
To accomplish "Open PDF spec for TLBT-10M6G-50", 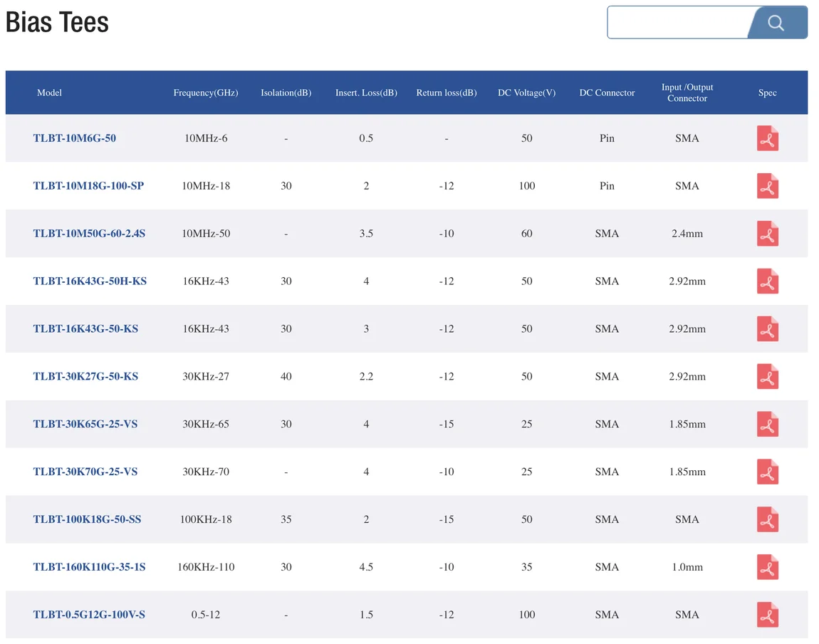I will click(767, 138).
